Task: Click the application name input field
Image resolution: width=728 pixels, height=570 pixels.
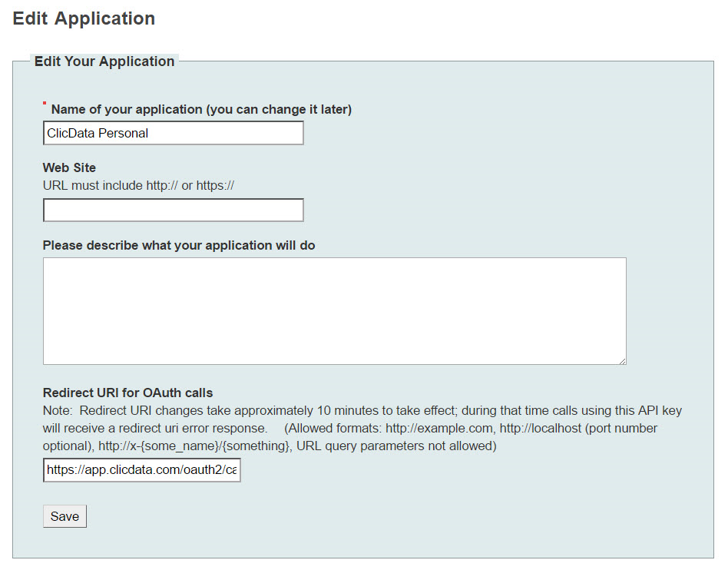Action: [174, 133]
